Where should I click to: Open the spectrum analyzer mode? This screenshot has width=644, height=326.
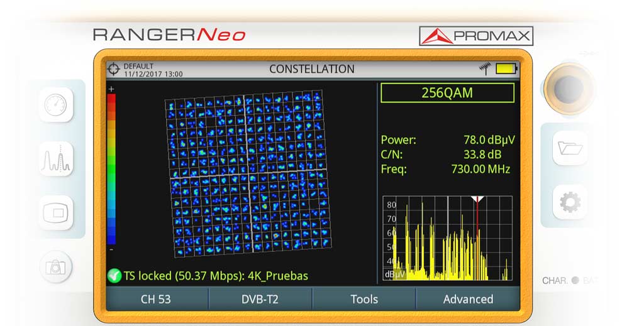pyautogui.click(x=57, y=159)
